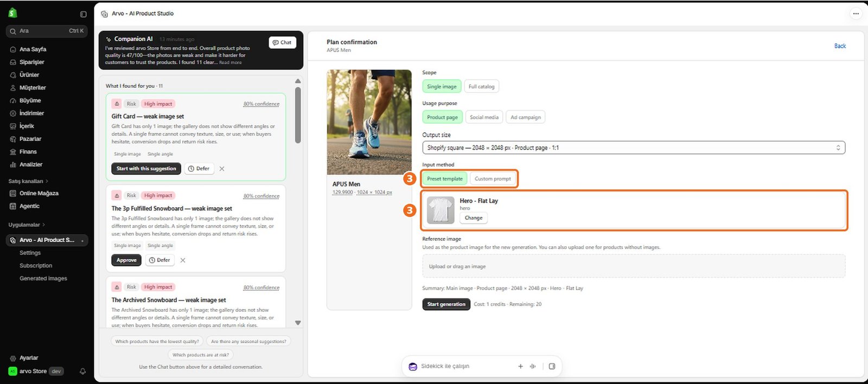The width and height of the screenshot is (868, 384).
Task: Open Companion AI Chat button
Action: 282,42
